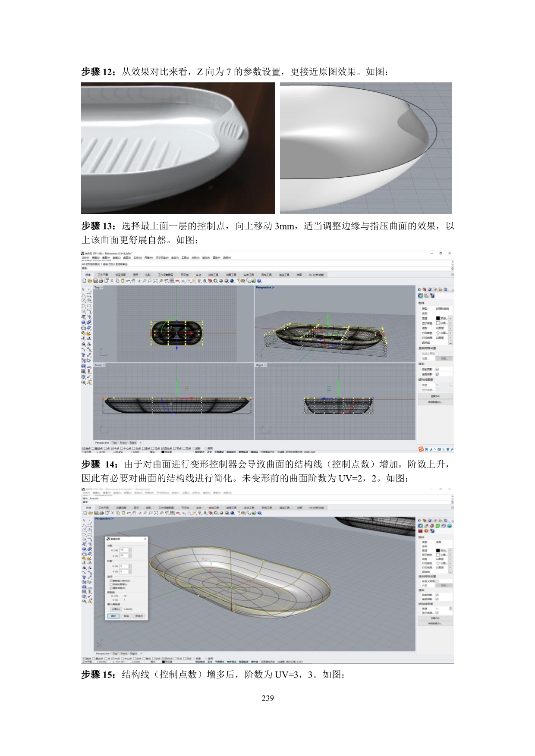The width and height of the screenshot is (535, 756).
Task: Toggle 删除输入物件(D) checkbox in rebuild dialog
Action: click(111, 580)
